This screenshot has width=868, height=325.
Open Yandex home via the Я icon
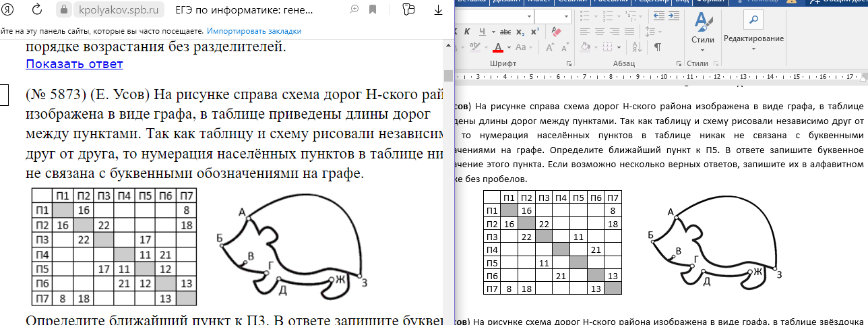pos(9,10)
